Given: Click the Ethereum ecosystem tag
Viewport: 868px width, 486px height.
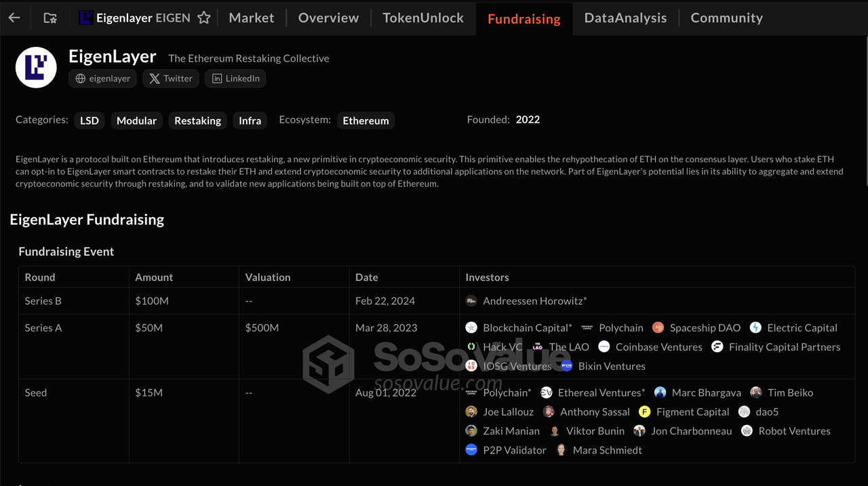Looking at the screenshot, I should coord(366,121).
